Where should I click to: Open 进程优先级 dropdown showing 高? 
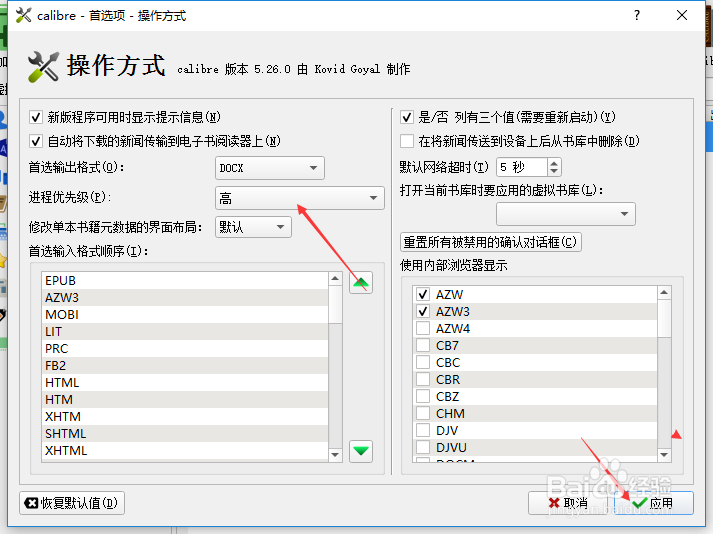300,198
